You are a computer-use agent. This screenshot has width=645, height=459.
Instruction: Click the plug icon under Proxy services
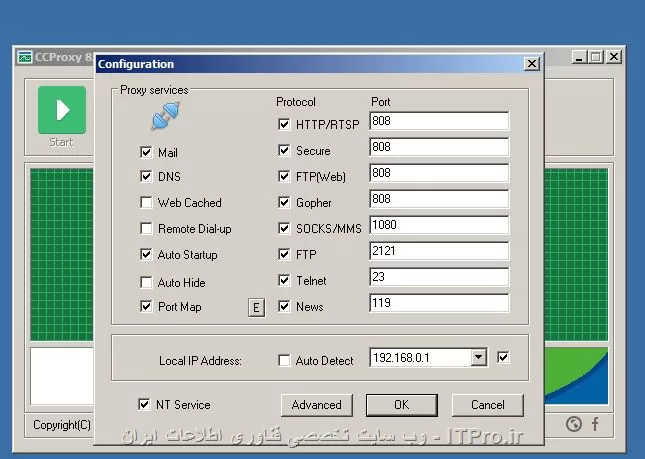point(165,116)
